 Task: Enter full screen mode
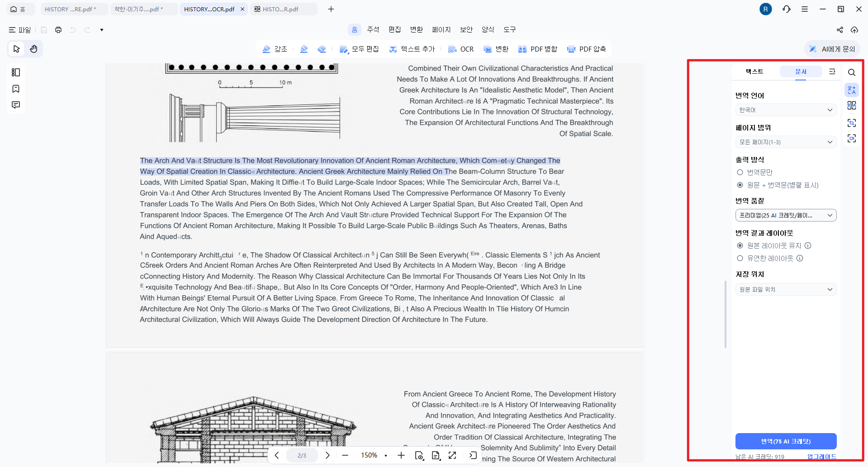[x=452, y=455]
